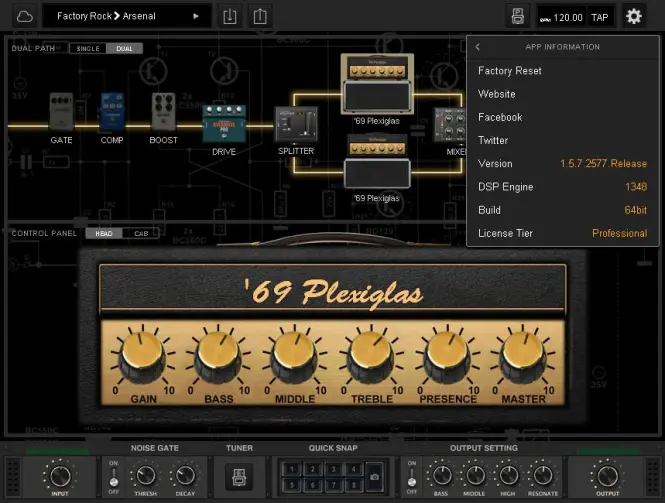
Task: Click the Noise Gate DECAY knob
Action: click(x=185, y=475)
